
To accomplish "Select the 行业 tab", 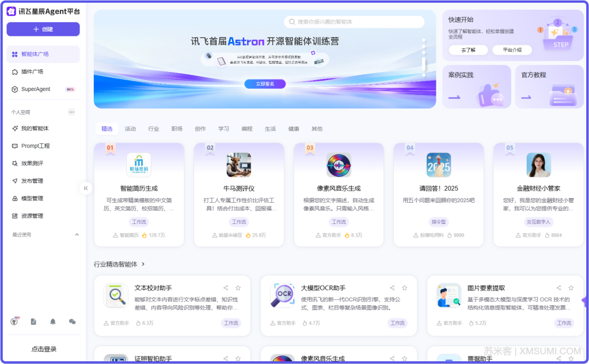I will coord(153,129).
